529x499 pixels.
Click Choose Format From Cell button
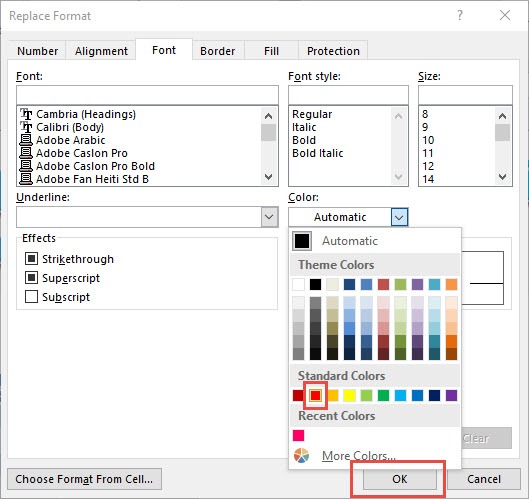tap(84, 479)
